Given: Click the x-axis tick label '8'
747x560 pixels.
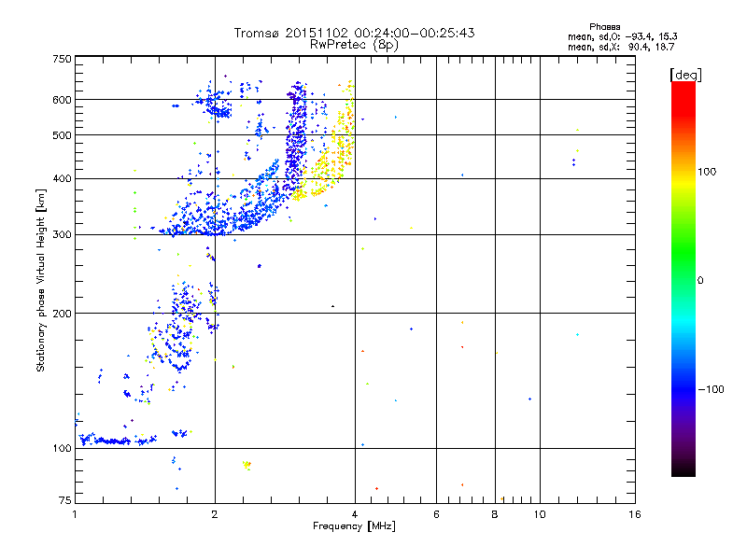Looking at the screenshot, I should [495, 514].
